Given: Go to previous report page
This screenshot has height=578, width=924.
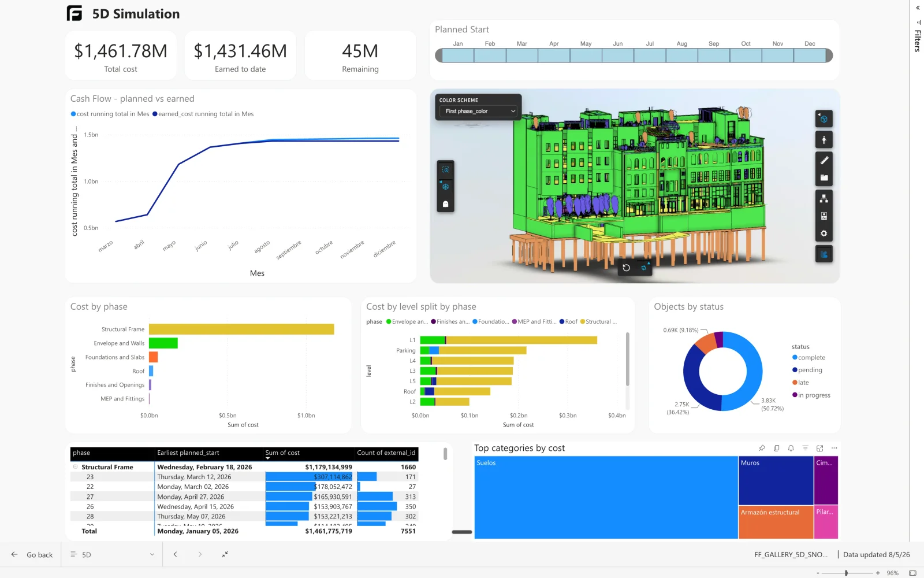Looking at the screenshot, I should click(175, 554).
